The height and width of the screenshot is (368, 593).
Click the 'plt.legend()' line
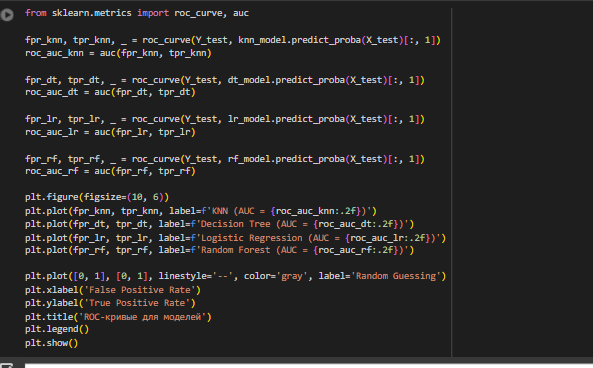tap(57, 329)
